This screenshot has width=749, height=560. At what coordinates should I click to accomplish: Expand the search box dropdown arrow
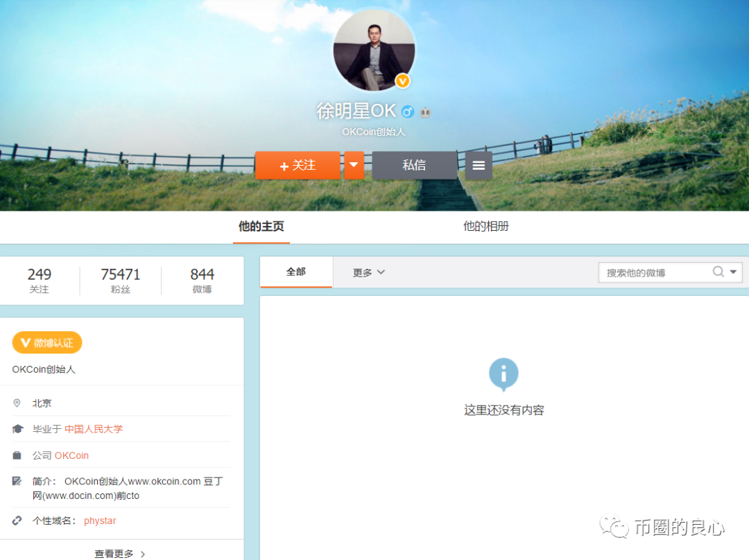(x=733, y=272)
